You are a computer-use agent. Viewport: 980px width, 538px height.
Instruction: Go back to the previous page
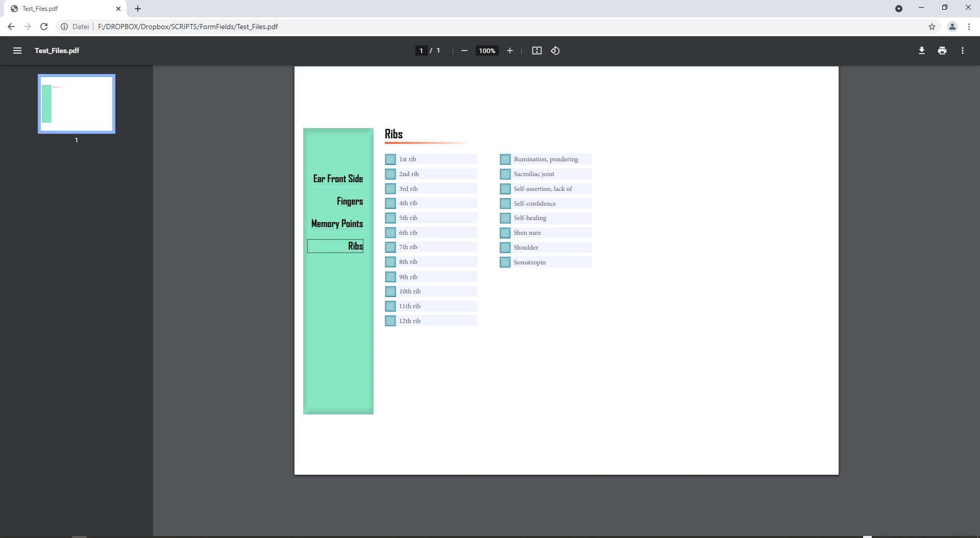[x=11, y=27]
